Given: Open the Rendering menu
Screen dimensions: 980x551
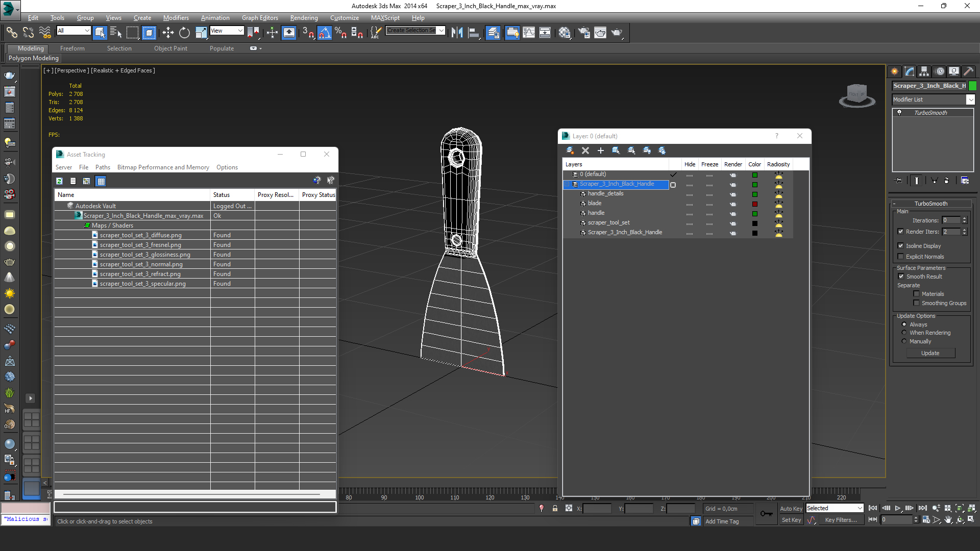Looking at the screenshot, I should [x=304, y=17].
